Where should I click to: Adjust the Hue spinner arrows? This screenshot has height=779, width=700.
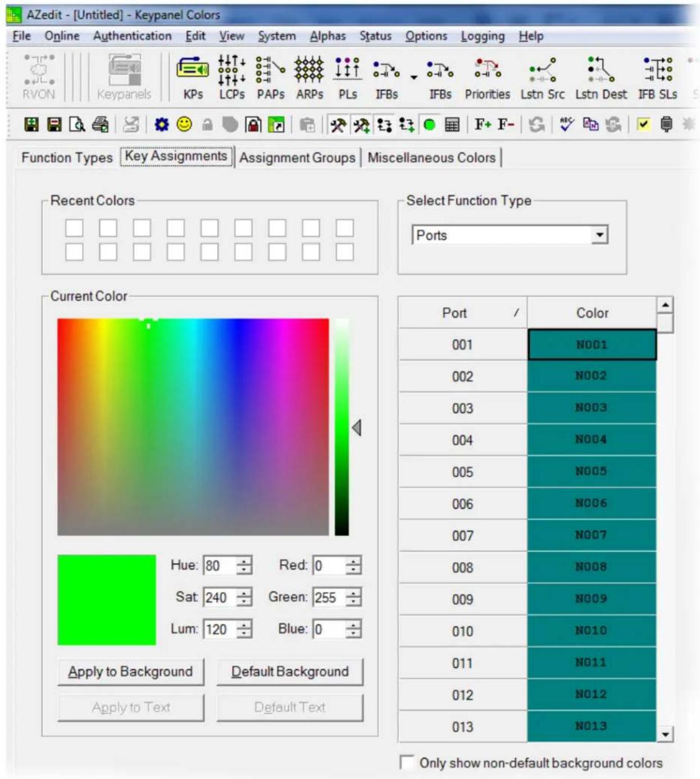(244, 566)
